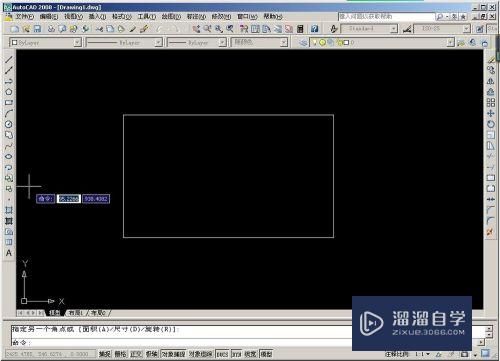
Task: Toggle 栅格 grid display in status bar
Action: pyautogui.click(x=120, y=354)
